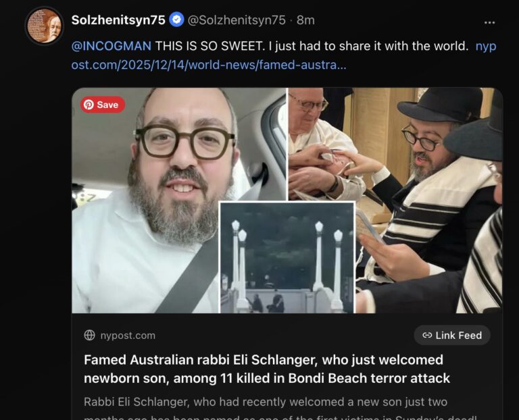Click the Pinterest Save button
The image size is (519, 420).
(103, 105)
